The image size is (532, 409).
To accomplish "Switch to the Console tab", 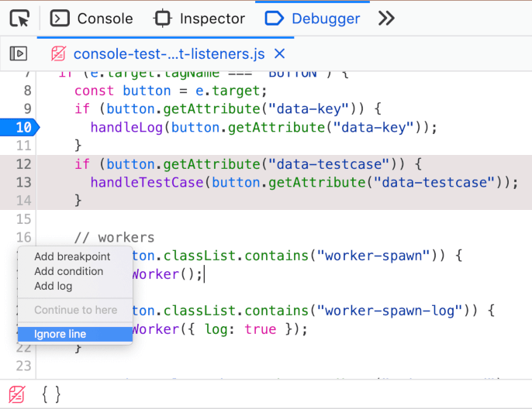I will (92, 18).
